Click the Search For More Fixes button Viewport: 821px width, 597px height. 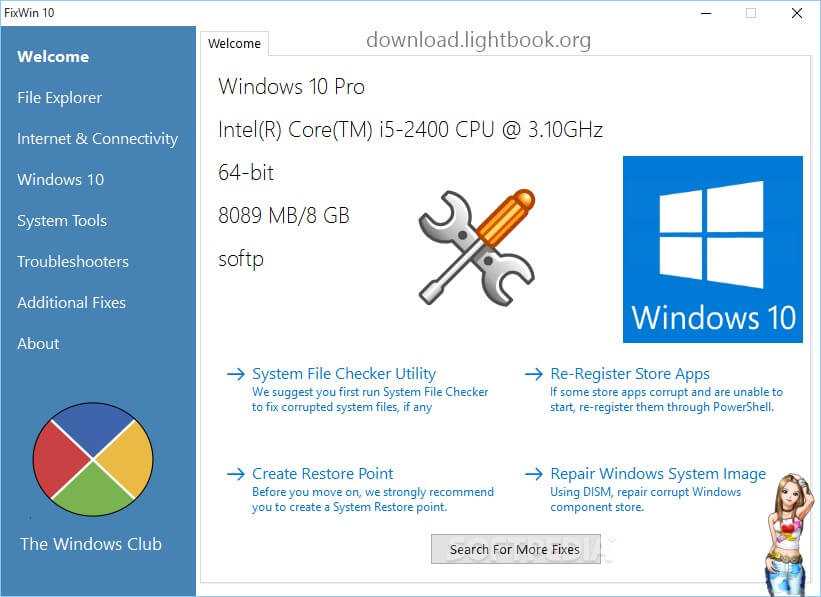[515, 549]
